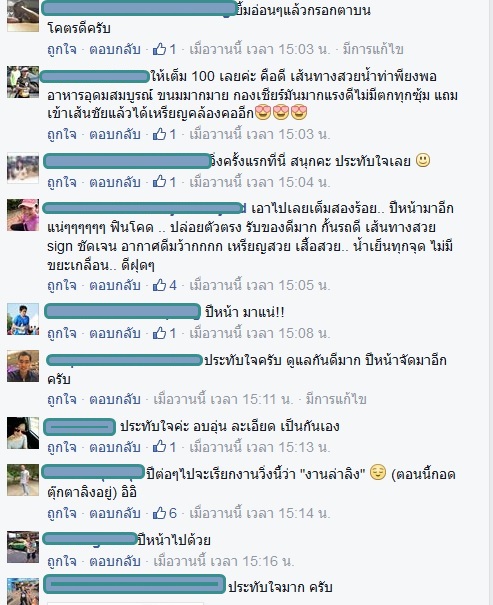Click thumbs-up count on 15:05 comment with 4 likes
The image size is (493, 605).
pyautogui.click(x=165, y=285)
